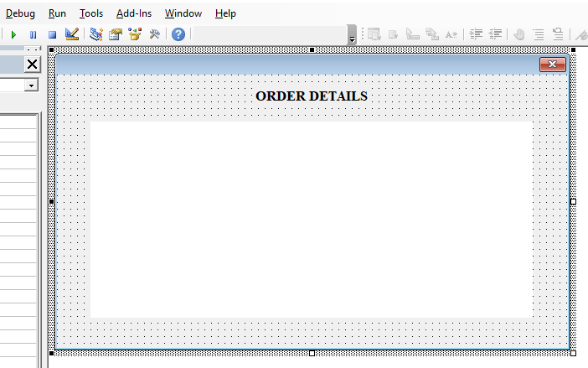Click the List Properties/Methods icon

pos(374,34)
